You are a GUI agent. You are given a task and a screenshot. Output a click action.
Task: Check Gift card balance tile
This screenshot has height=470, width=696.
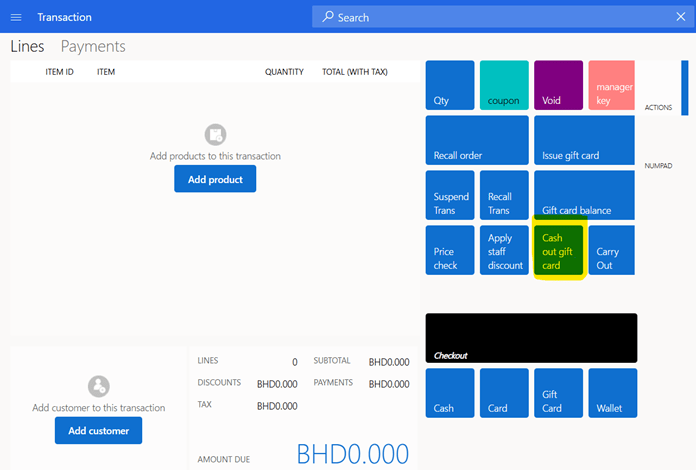coord(584,195)
